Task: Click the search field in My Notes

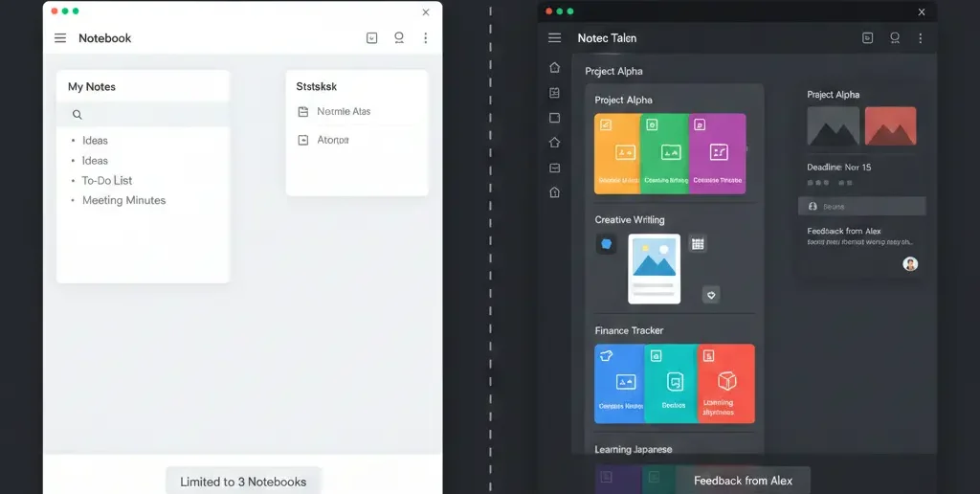Action: coord(144,115)
